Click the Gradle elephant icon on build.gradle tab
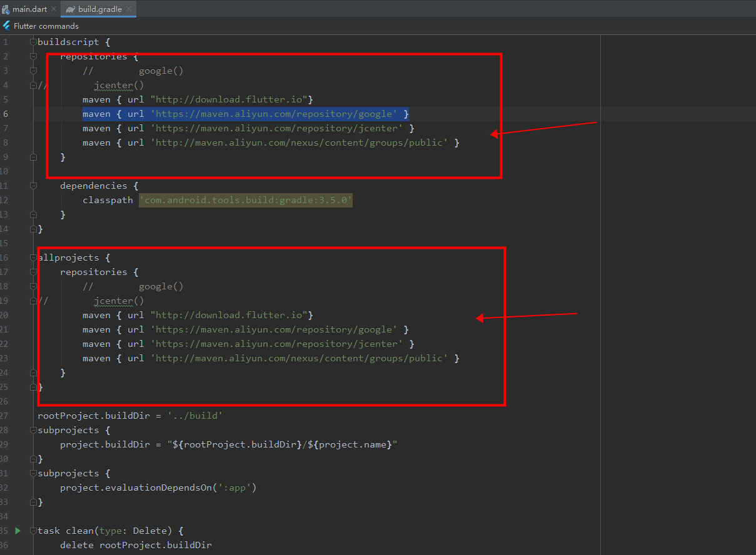 pos(70,9)
